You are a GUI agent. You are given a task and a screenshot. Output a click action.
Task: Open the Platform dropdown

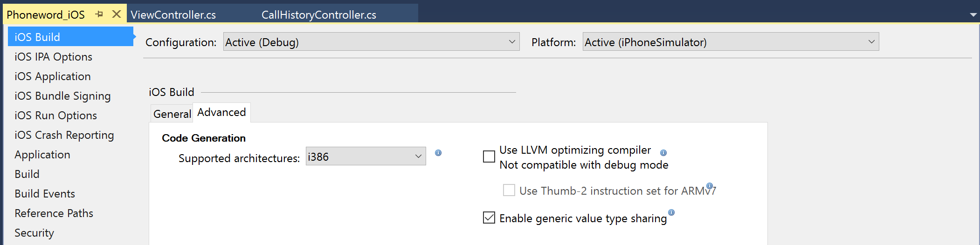pos(730,42)
